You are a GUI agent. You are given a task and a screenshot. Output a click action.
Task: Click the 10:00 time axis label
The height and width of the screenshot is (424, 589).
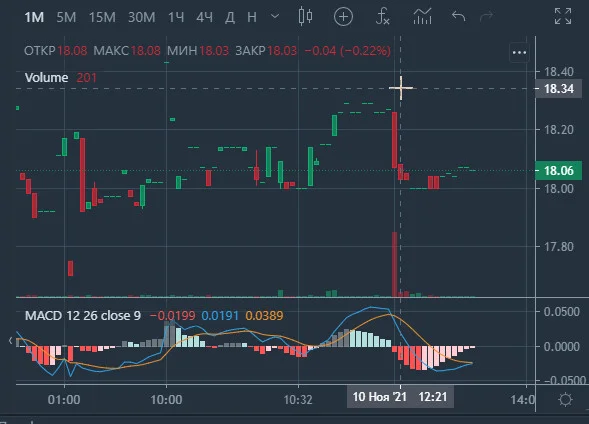click(166, 400)
